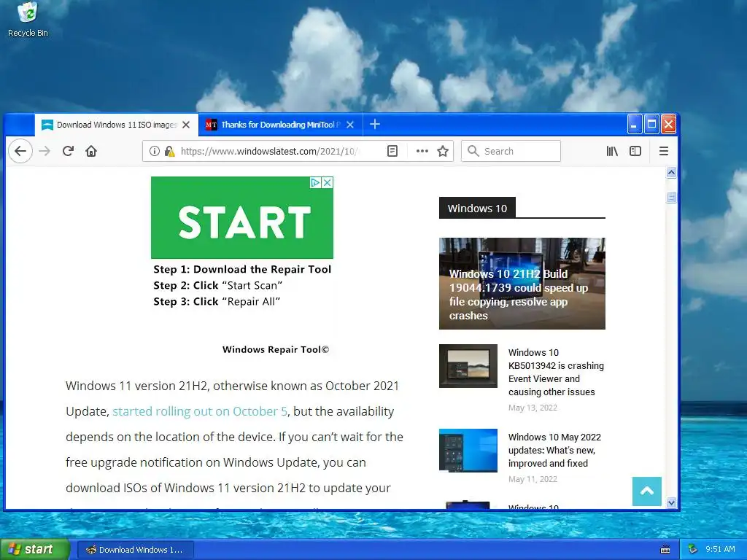Click the scrollbar down arrow
747x560 pixels.
click(x=671, y=502)
